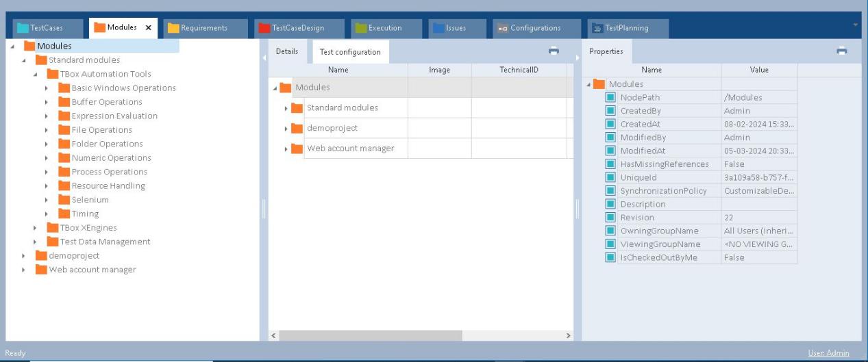The height and width of the screenshot is (362, 868).
Task: Click the folder icon next to Buffer Operations
Action: point(64,102)
